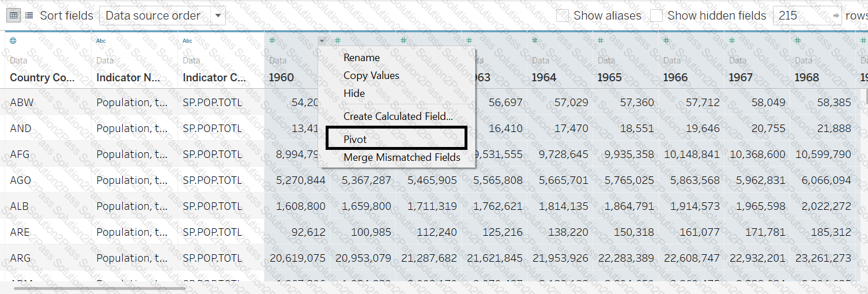Viewport: 868px width, 294px height.
Task: Click the 1960 column header dropdown arrow
Action: pos(322,41)
